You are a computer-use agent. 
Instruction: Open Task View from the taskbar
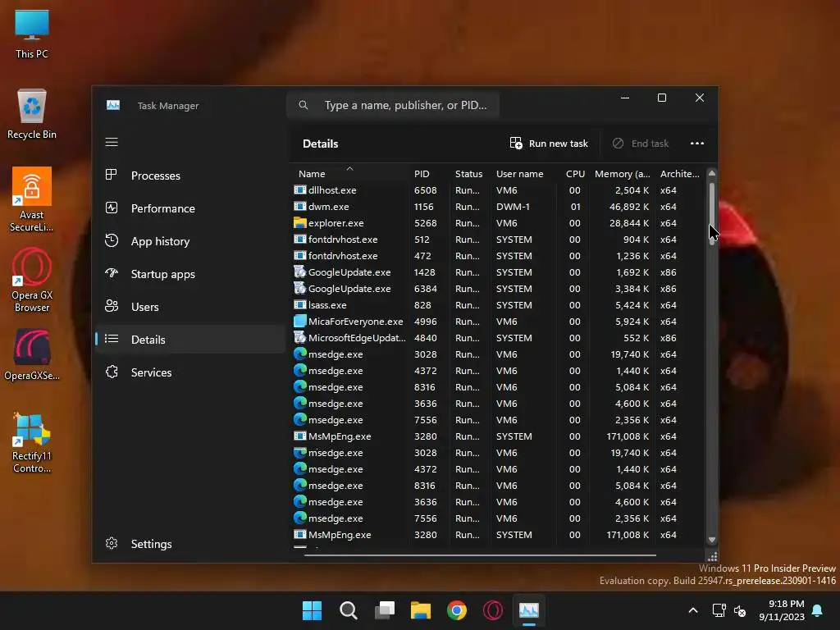385,610
